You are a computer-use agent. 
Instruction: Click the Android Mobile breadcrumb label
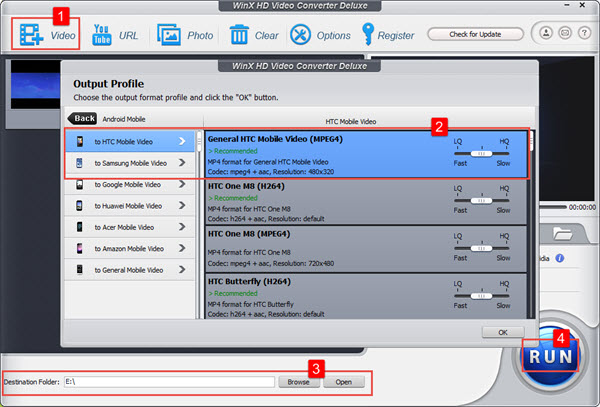124,119
